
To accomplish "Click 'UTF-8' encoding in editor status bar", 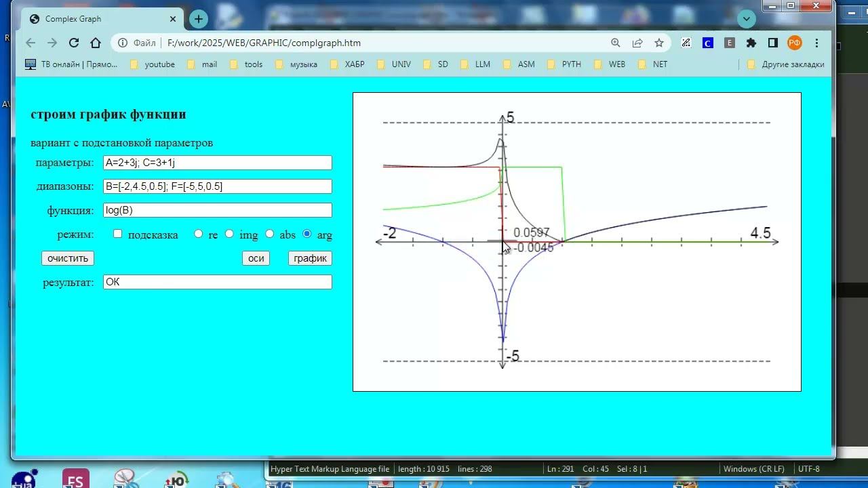I will [808, 469].
